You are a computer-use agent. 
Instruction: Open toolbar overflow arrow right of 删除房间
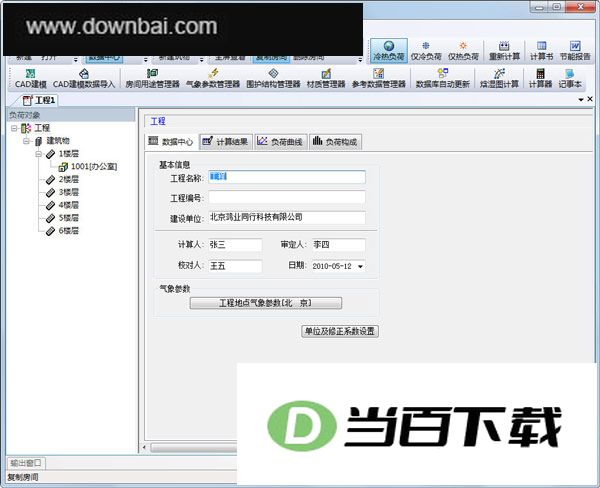pos(360,60)
